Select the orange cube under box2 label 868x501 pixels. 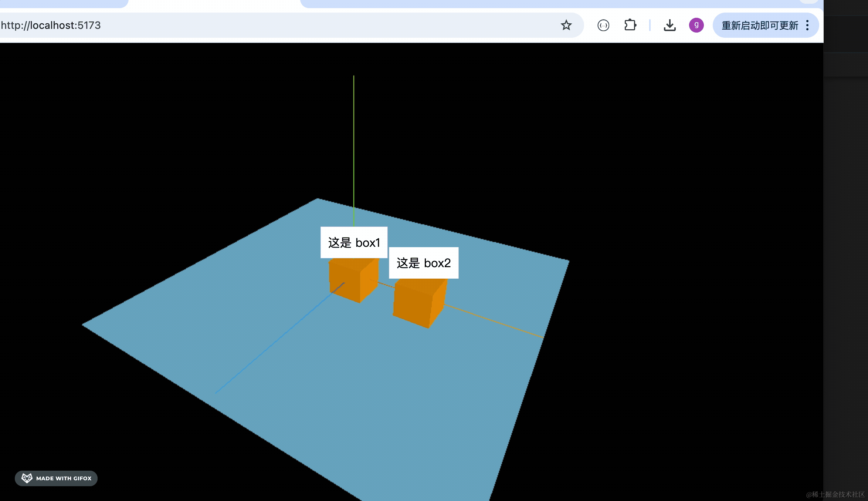point(420,303)
